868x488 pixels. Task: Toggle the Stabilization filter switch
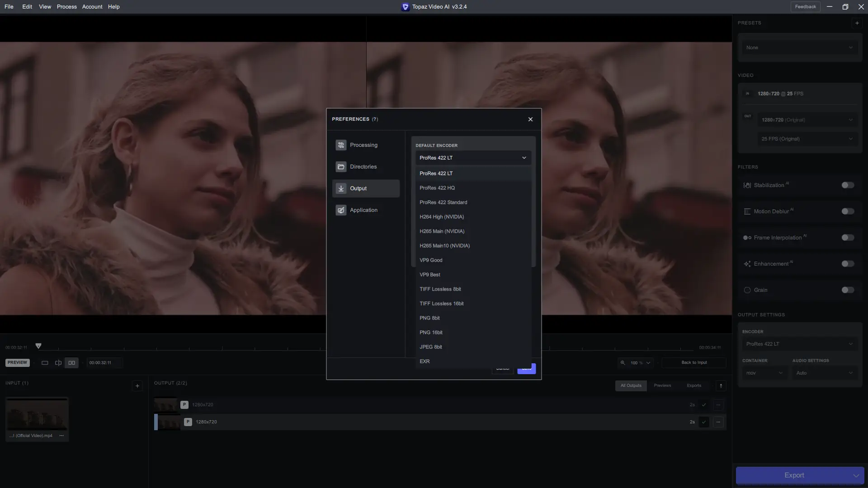848,185
